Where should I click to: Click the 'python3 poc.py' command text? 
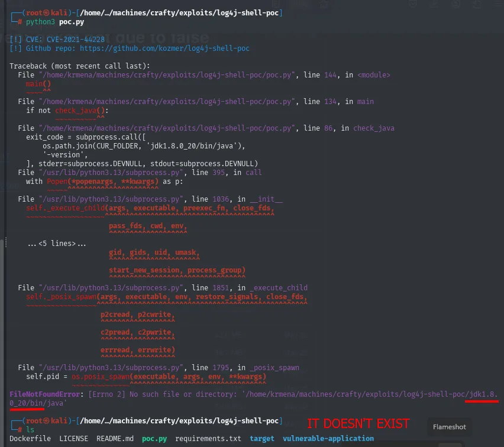click(x=55, y=22)
